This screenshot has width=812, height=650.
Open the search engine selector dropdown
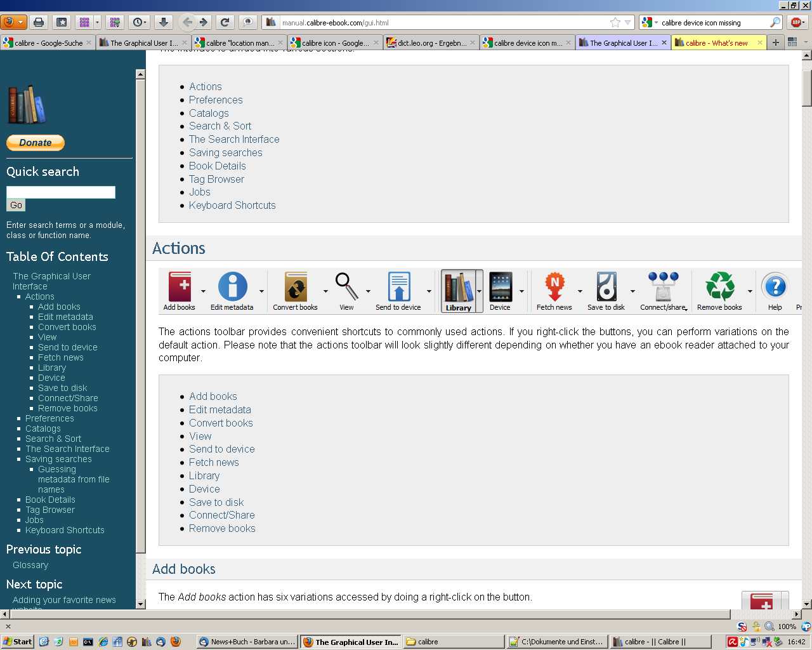coord(649,22)
